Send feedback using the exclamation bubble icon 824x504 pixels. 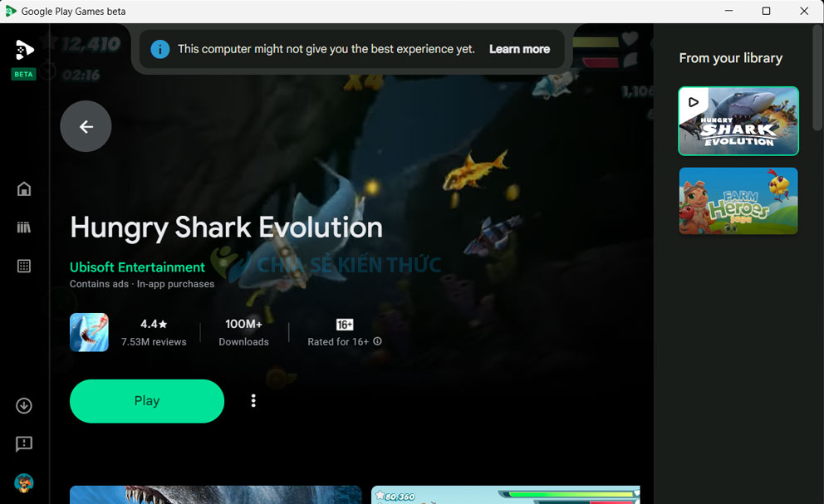point(24,444)
